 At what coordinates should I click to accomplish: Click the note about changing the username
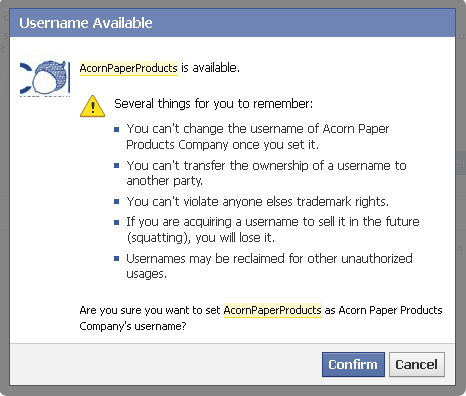click(258, 137)
